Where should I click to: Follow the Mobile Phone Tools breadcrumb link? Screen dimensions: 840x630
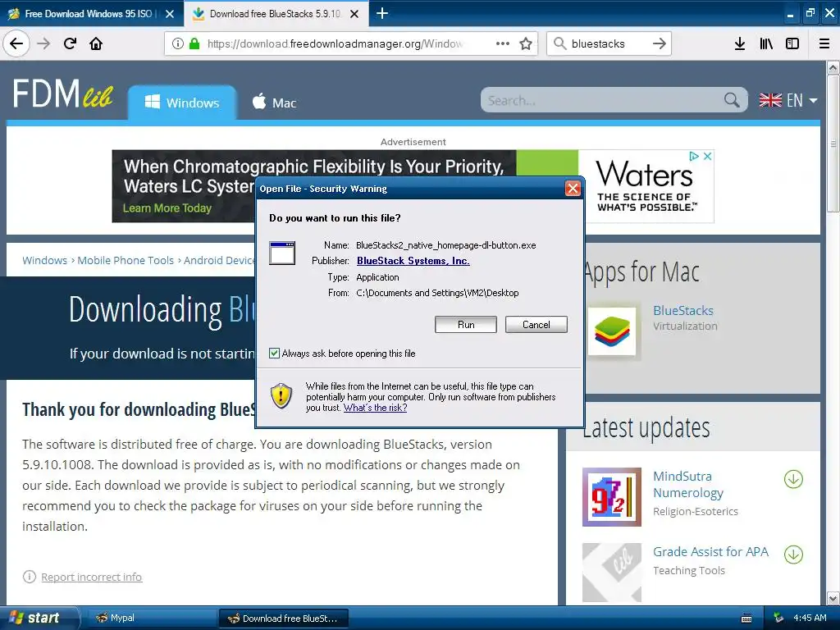click(126, 260)
